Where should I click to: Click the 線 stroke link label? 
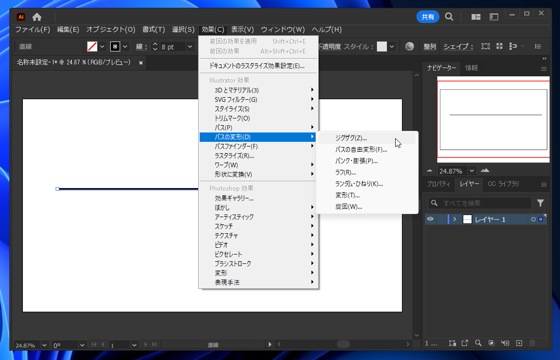[x=141, y=46]
